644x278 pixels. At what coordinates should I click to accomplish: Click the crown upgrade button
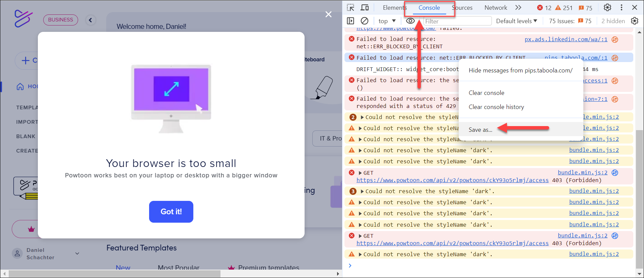[x=31, y=229]
